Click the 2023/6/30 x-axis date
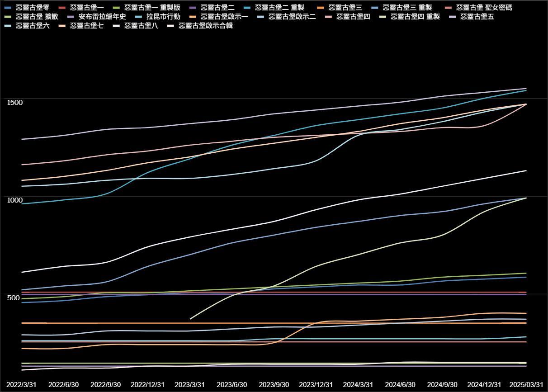548x392 pixels. click(232, 384)
